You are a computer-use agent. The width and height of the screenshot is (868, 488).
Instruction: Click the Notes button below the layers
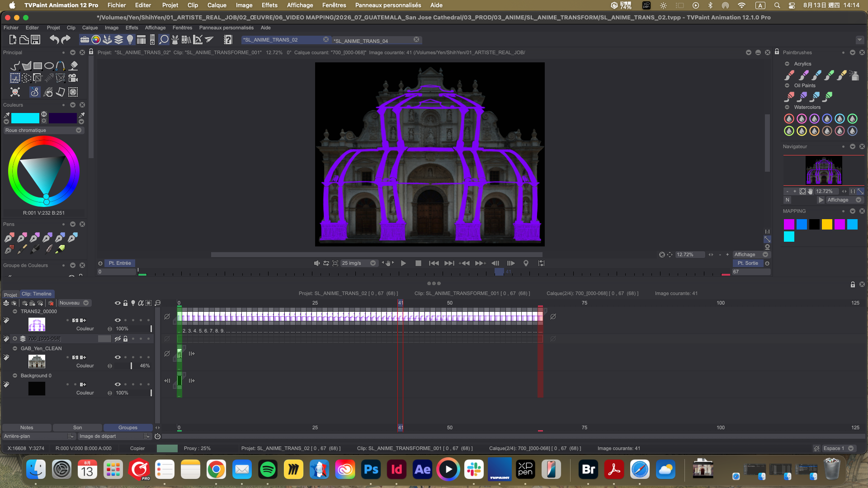[27, 428]
